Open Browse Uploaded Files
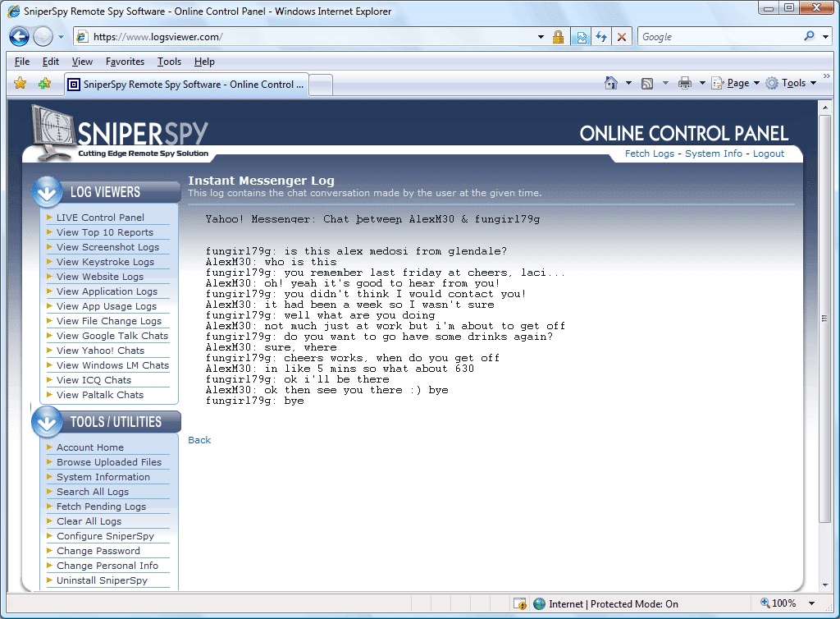 point(109,462)
